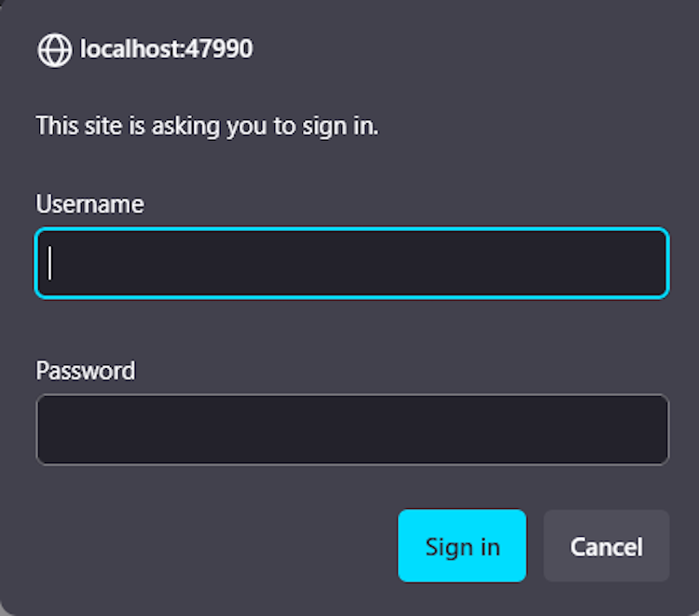Click the empty field below Password
This screenshot has width=699, height=616.
(351, 430)
